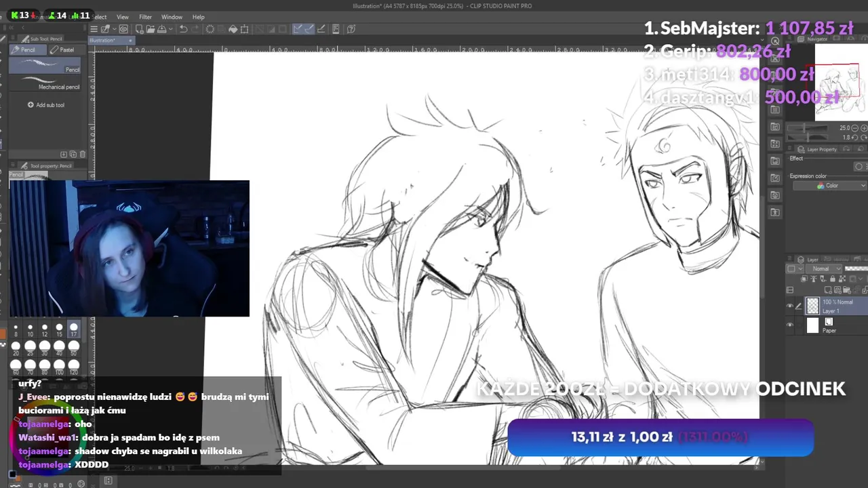Select brush size 17 preset

click(74, 330)
